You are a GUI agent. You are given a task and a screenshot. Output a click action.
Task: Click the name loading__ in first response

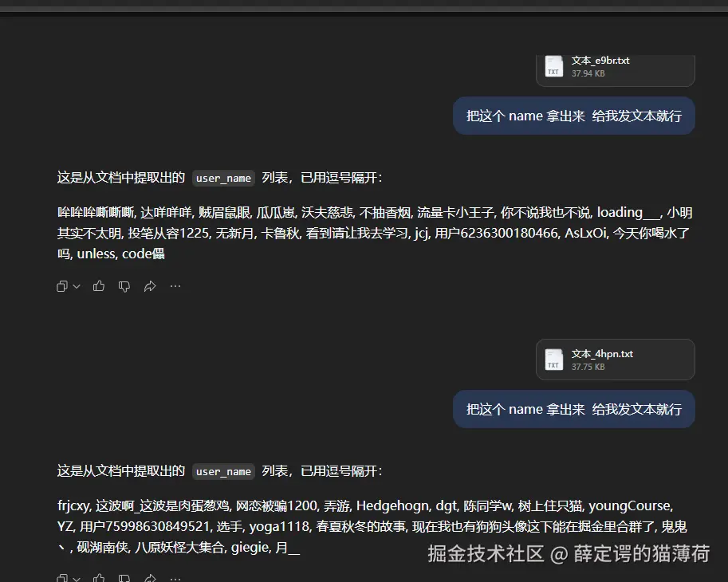(x=628, y=213)
